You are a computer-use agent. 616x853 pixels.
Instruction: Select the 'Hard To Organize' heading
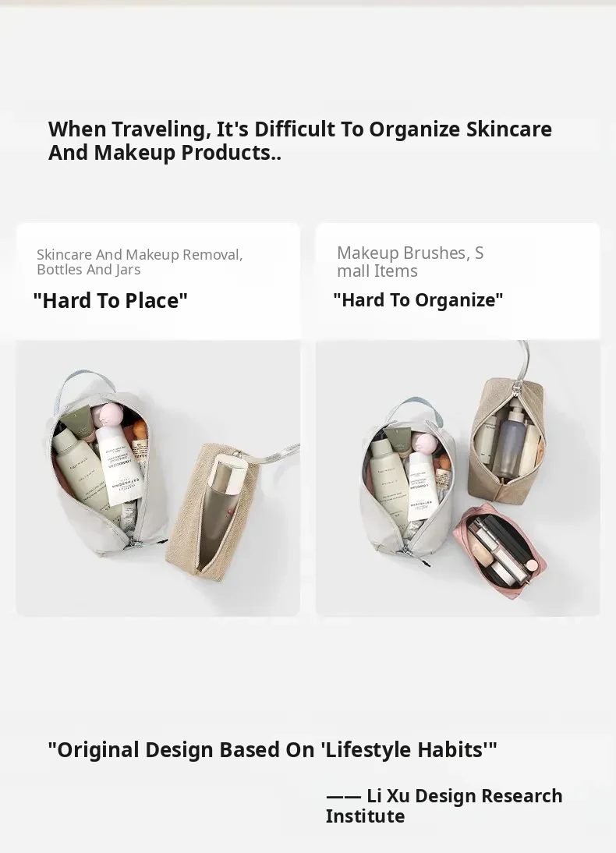(418, 299)
